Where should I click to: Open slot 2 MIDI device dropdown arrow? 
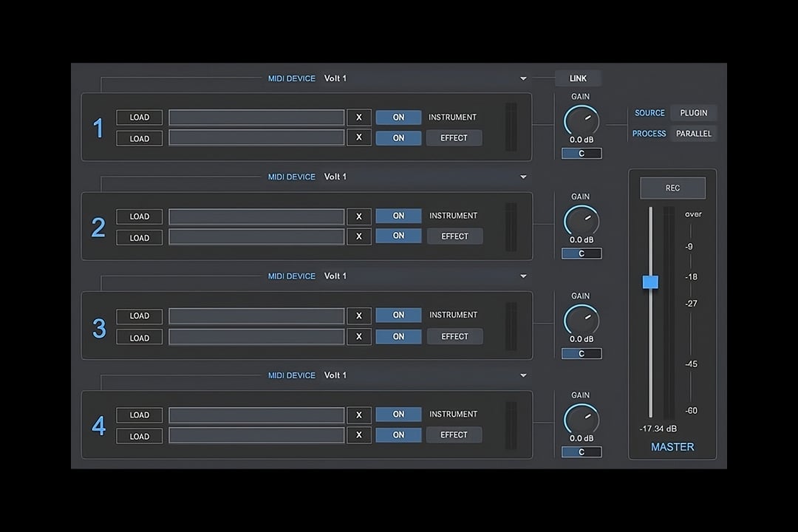tap(523, 177)
